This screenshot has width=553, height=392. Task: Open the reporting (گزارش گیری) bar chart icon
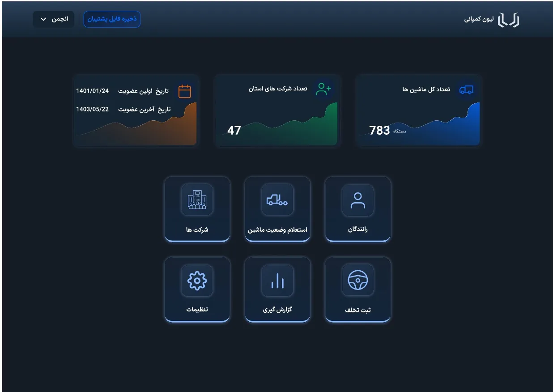pyautogui.click(x=277, y=281)
